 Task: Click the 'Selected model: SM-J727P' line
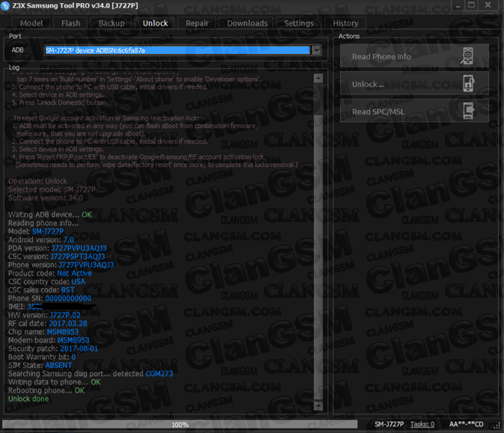tap(52, 189)
